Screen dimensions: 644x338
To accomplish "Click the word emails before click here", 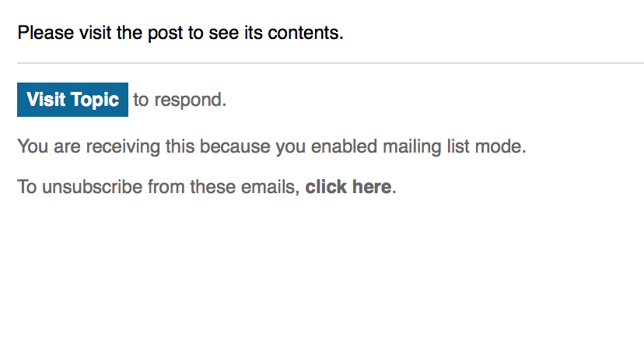I will [268, 187].
